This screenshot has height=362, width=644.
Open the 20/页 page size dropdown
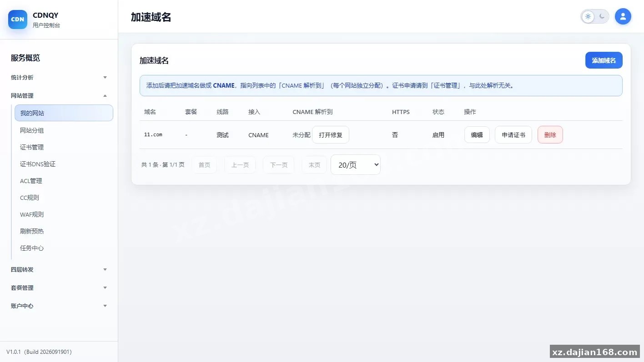click(x=356, y=165)
